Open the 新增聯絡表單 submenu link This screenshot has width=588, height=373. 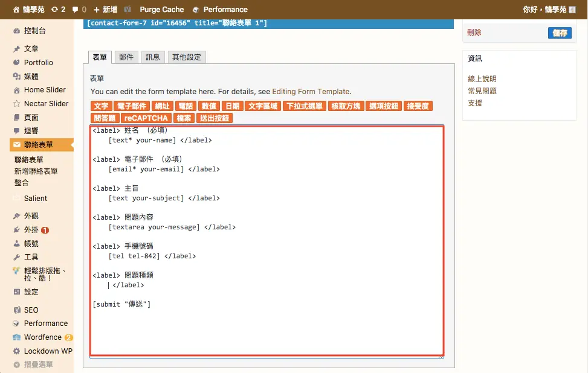click(x=36, y=171)
